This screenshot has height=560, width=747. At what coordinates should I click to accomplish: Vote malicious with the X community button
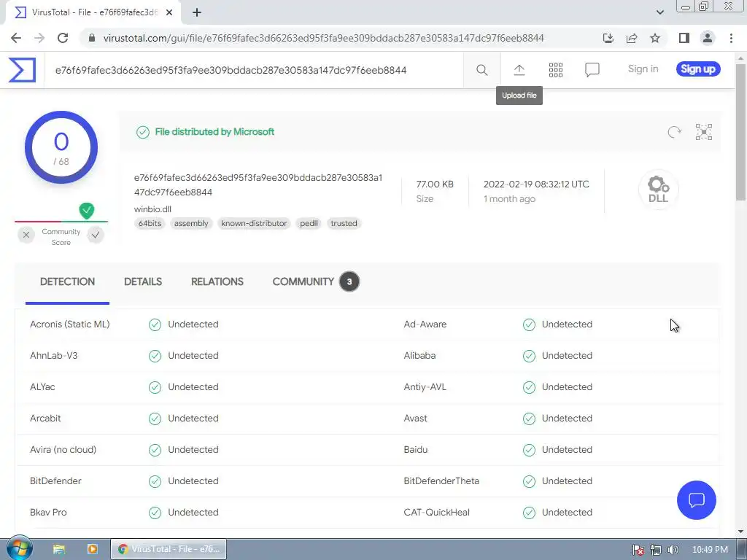[x=26, y=235]
